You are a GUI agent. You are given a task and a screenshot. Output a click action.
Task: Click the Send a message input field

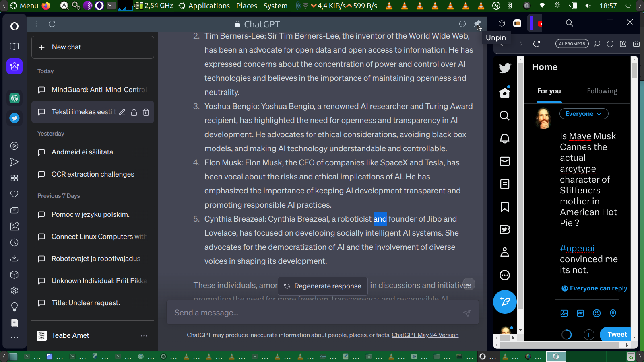323,313
